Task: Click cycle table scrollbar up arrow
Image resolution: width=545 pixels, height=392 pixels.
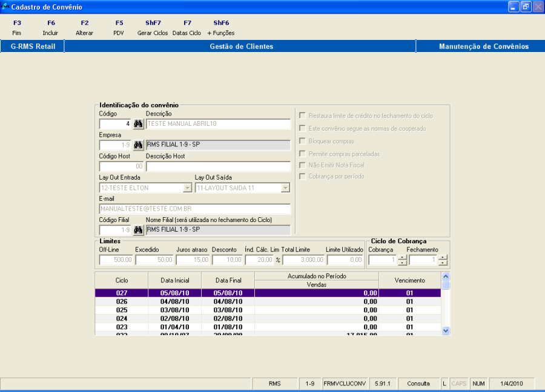Action: coord(446,276)
